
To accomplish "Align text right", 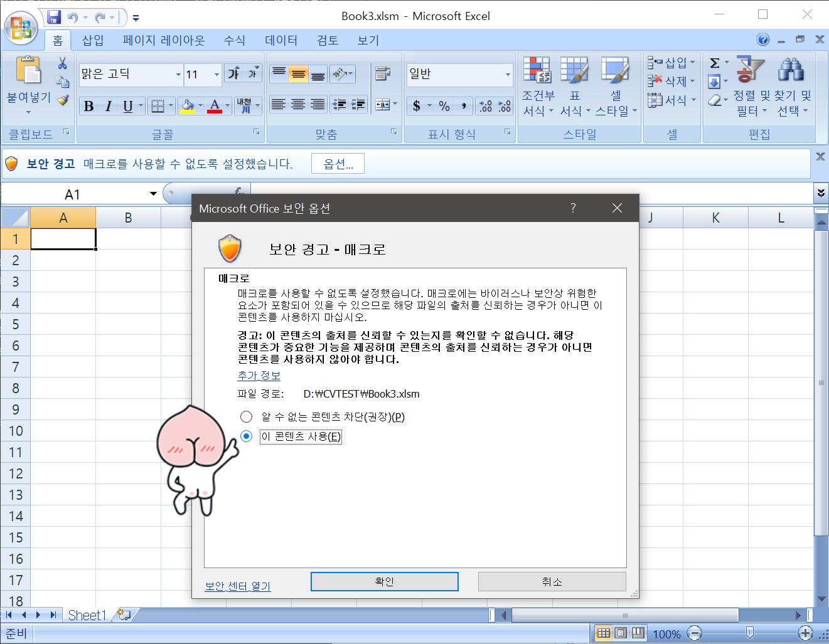I will [x=318, y=105].
